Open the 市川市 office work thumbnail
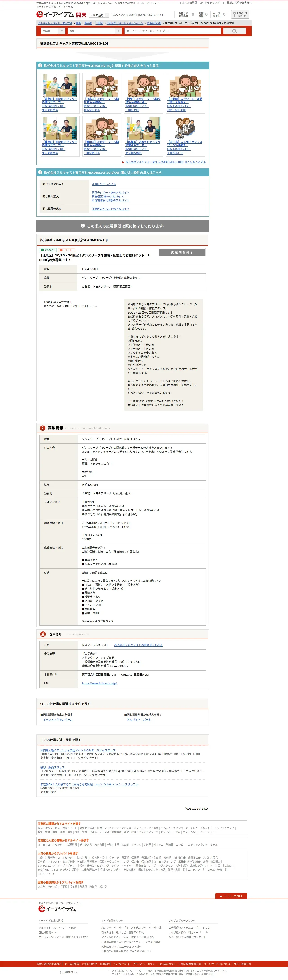 [185, 128]
